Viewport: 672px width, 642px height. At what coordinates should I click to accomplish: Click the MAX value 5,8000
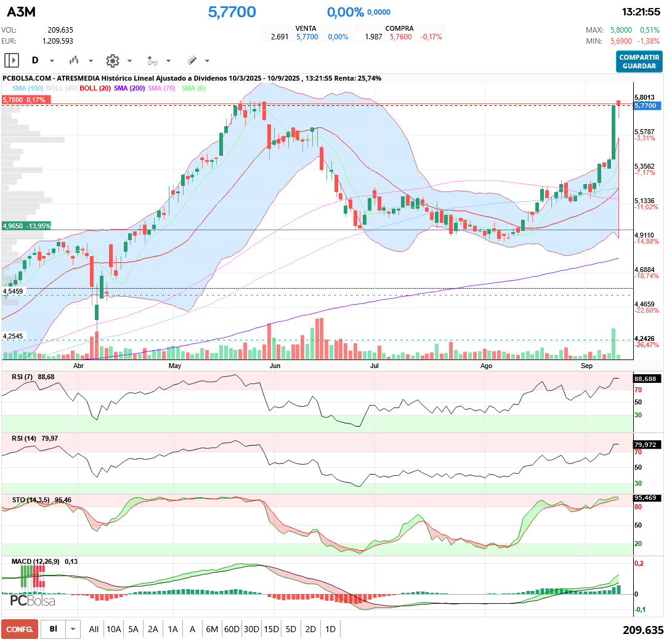(x=621, y=30)
